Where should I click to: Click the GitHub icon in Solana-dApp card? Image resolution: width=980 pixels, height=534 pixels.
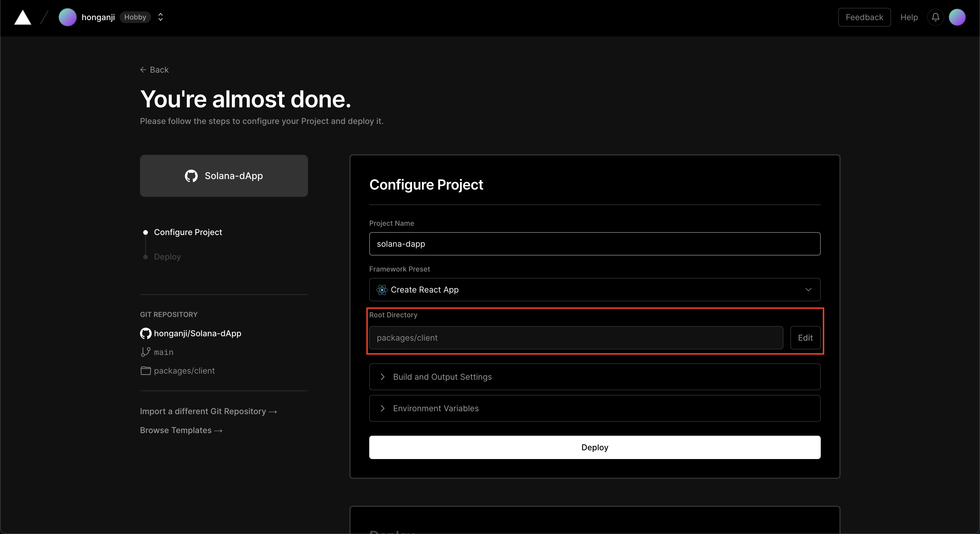(x=191, y=176)
